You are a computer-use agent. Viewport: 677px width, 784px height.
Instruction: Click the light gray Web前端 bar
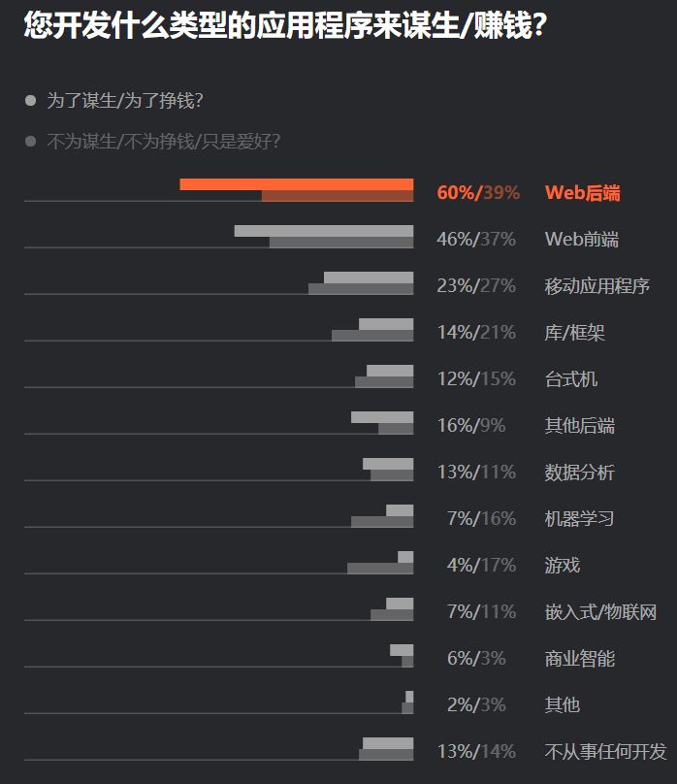(x=323, y=231)
